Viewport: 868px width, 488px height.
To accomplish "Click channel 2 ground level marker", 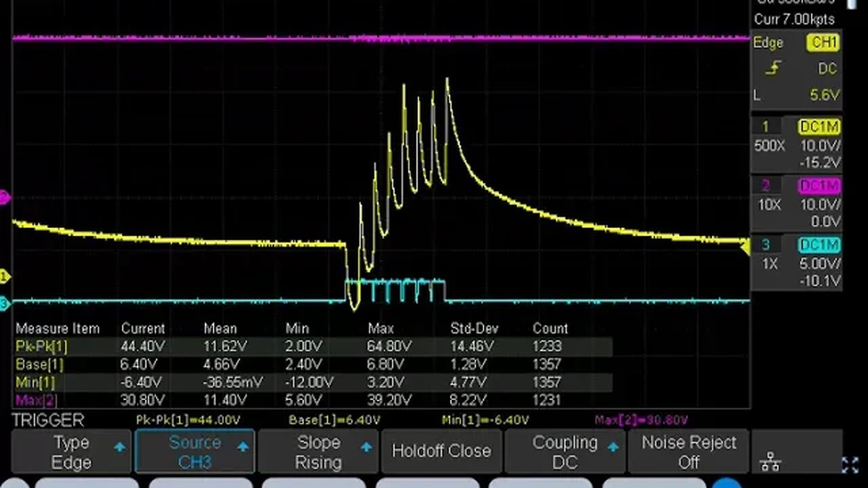I will tap(5, 198).
